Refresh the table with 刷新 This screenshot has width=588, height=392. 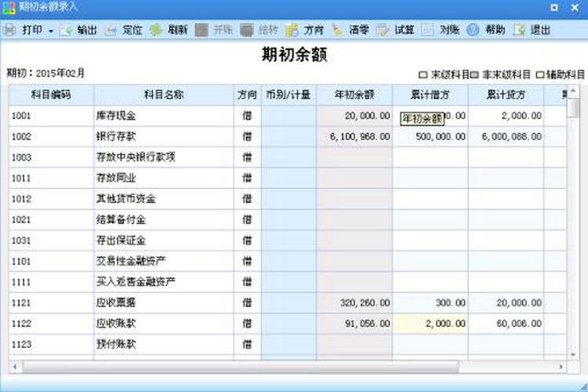[x=156, y=31]
